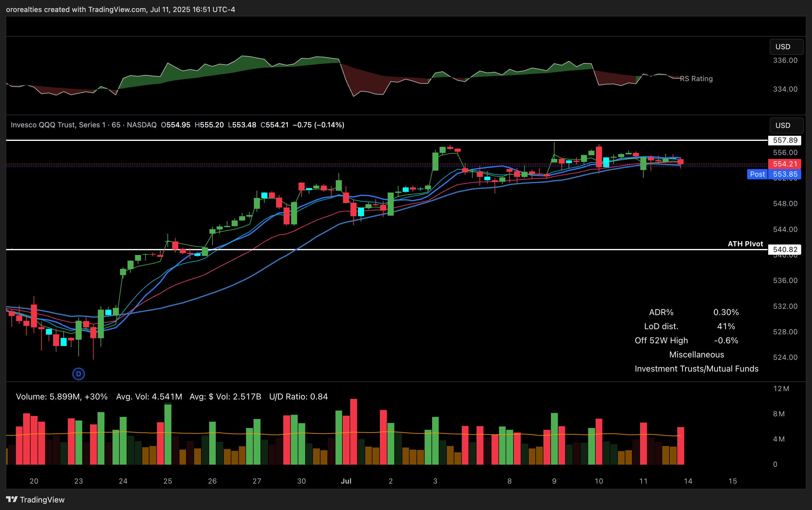Click the date 11 on time axis
This screenshot has height=510, width=812.
(644, 481)
